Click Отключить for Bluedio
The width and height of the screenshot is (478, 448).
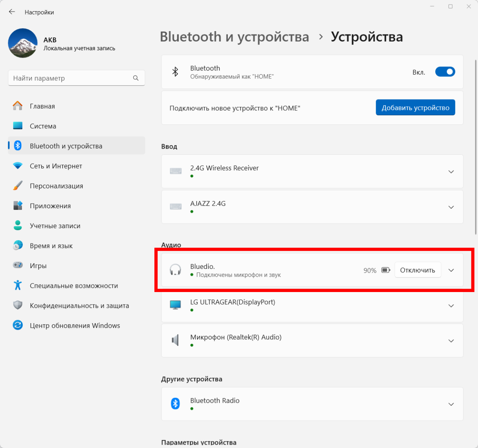click(418, 270)
